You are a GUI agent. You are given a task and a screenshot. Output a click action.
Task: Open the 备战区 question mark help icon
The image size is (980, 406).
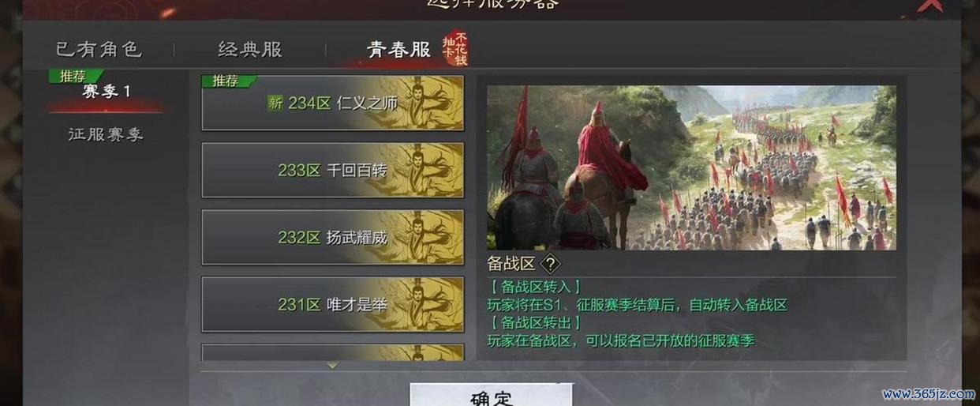tap(550, 264)
